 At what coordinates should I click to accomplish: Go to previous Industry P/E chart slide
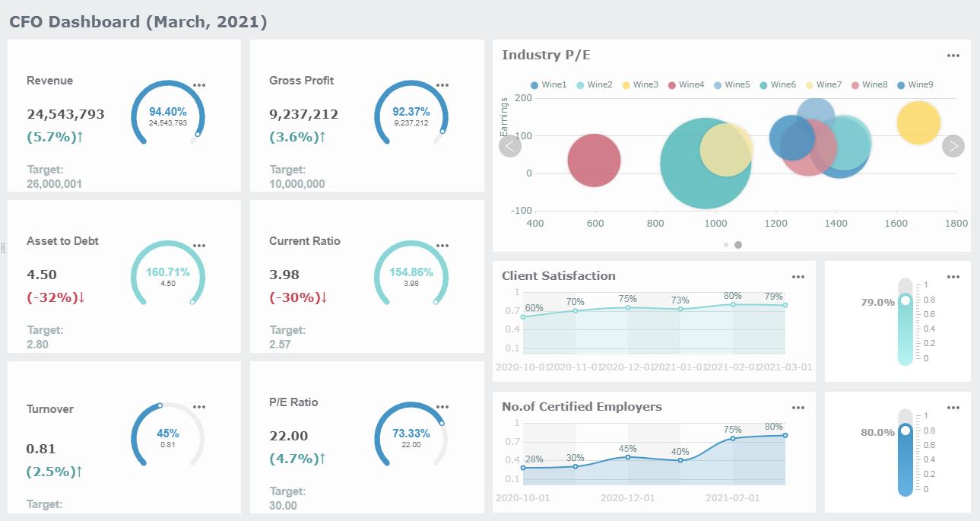pyautogui.click(x=510, y=146)
